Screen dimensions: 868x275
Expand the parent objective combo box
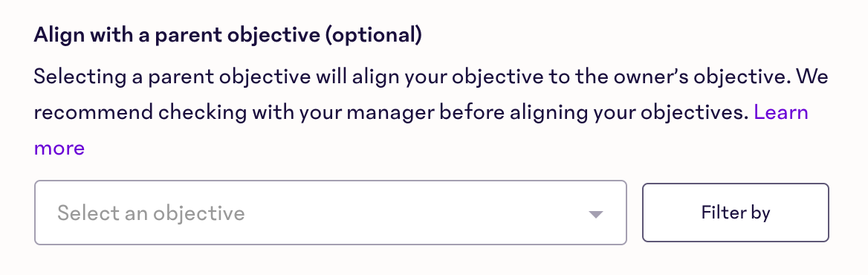tap(331, 213)
